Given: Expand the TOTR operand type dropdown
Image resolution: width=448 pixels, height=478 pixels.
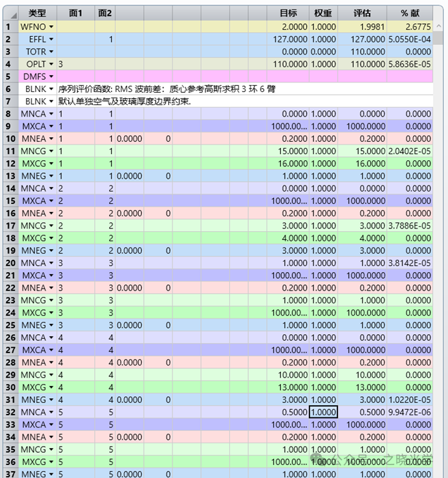Looking at the screenshot, I should click(51, 52).
